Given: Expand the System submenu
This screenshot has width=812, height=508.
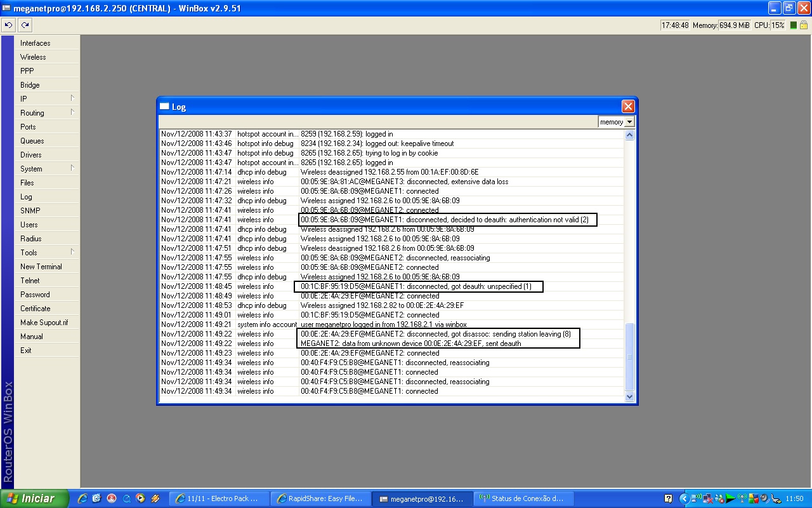Looking at the screenshot, I should (48, 168).
